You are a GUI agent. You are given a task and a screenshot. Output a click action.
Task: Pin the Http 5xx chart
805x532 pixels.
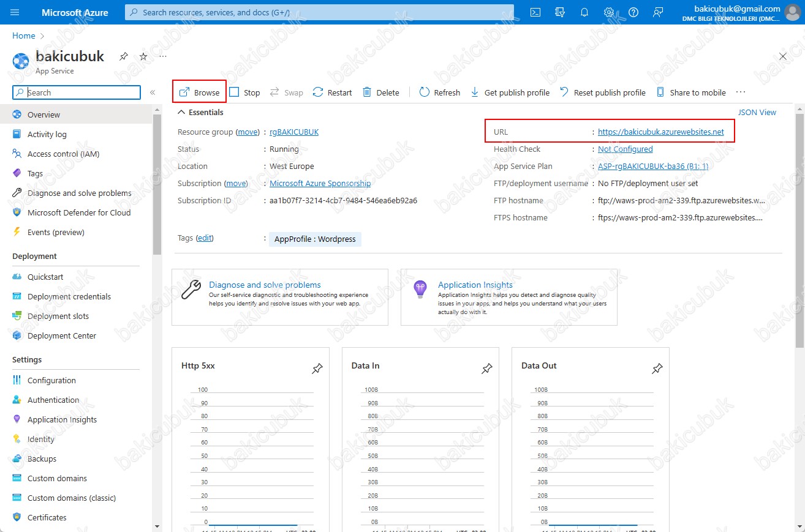click(317, 369)
